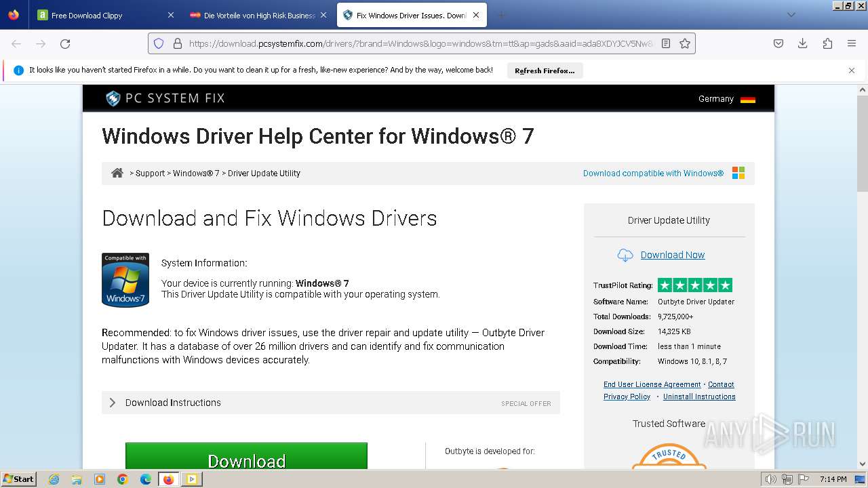Image resolution: width=868 pixels, height=488 pixels.
Task: Click the Driver Update Utility breadcrumb
Action: [264, 174]
